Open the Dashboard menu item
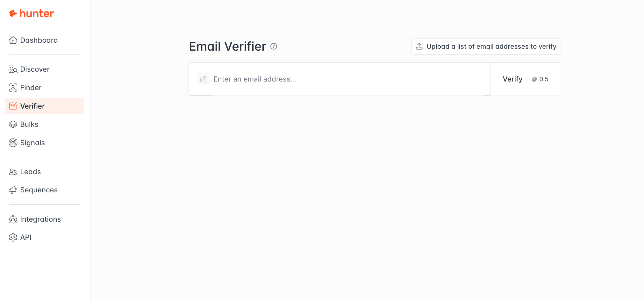The height and width of the screenshot is (300, 644). point(39,40)
